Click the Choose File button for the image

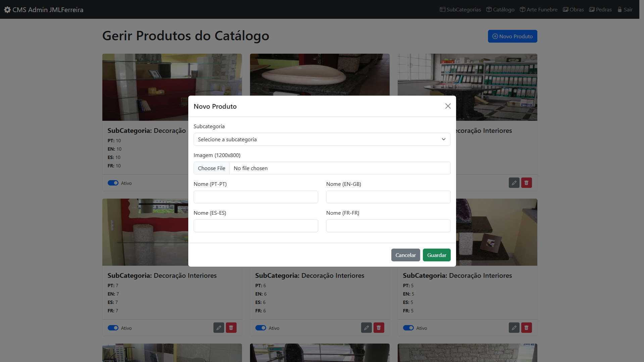211,168
